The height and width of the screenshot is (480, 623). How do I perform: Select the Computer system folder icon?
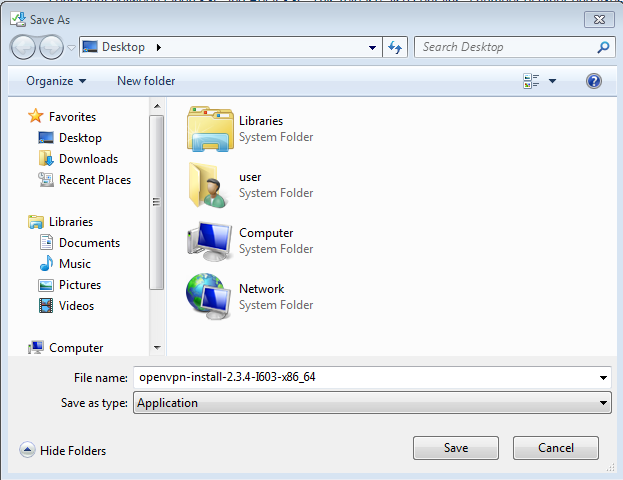(x=209, y=241)
